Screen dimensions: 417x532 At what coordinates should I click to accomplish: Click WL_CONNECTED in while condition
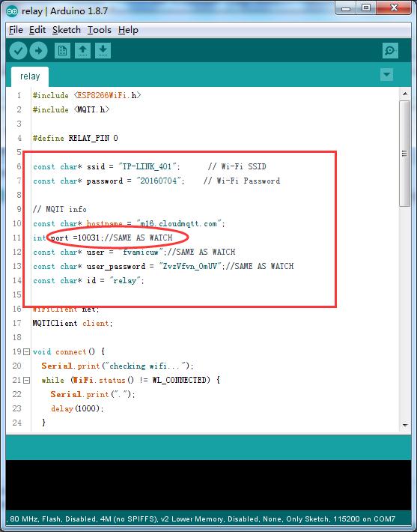pyautogui.click(x=179, y=380)
